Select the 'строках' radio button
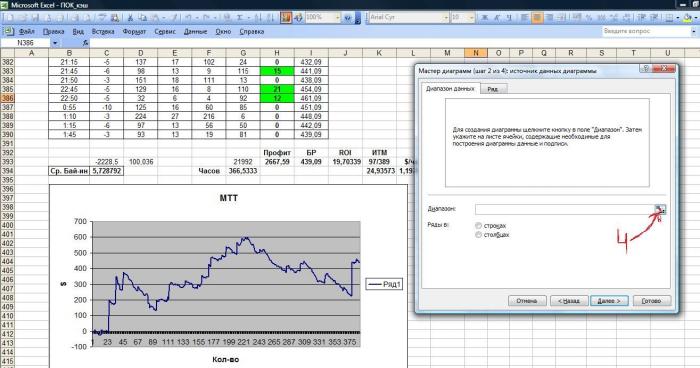Viewport: 700px width, 368px height. click(x=478, y=226)
